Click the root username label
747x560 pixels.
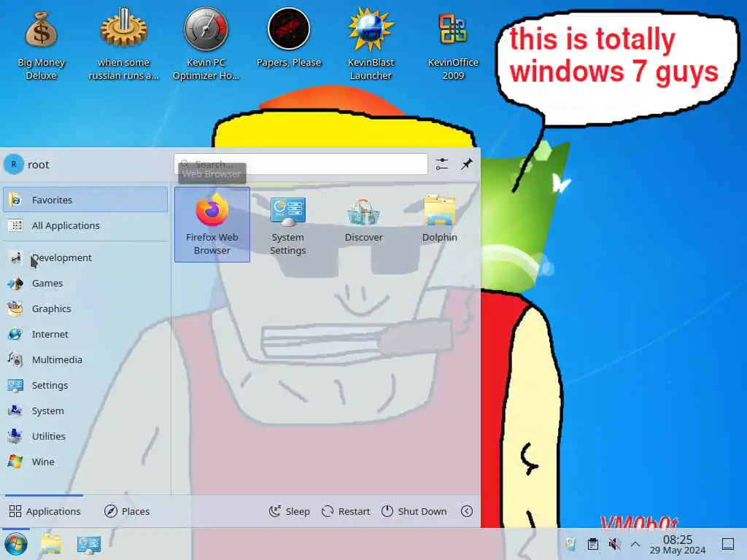click(x=38, y=165)
